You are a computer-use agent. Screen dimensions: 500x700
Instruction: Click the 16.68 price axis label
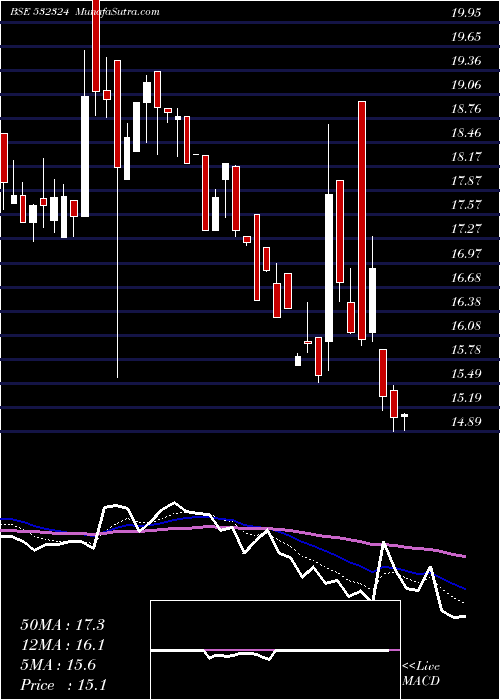[x=466, y=278]
